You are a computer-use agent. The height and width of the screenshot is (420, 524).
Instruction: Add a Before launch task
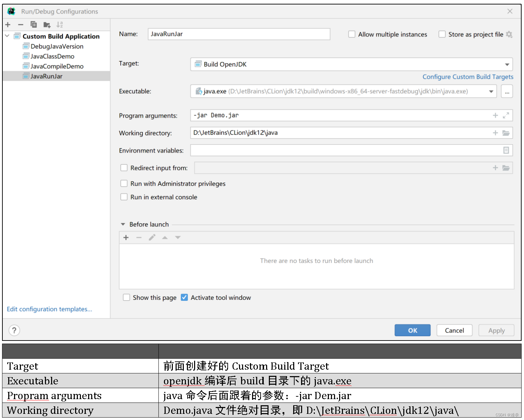tap(126, 238)
